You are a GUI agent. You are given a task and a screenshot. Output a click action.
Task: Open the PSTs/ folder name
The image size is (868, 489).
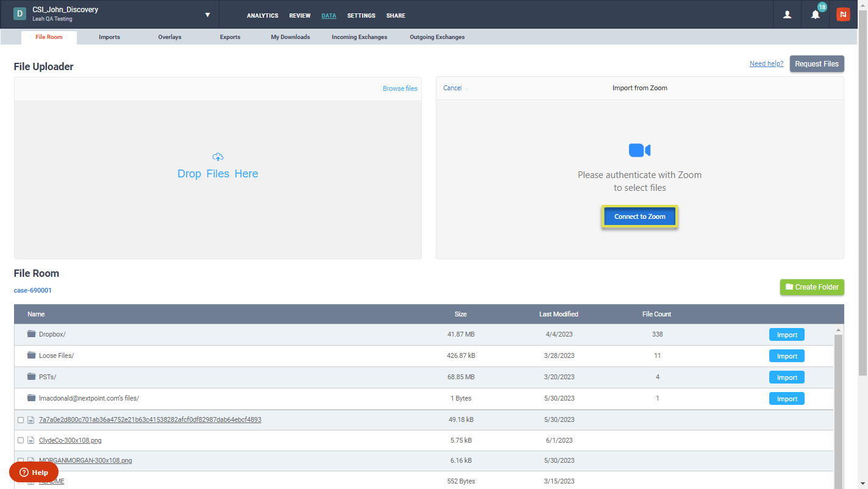pyautogui.click(x=48, y=377)
